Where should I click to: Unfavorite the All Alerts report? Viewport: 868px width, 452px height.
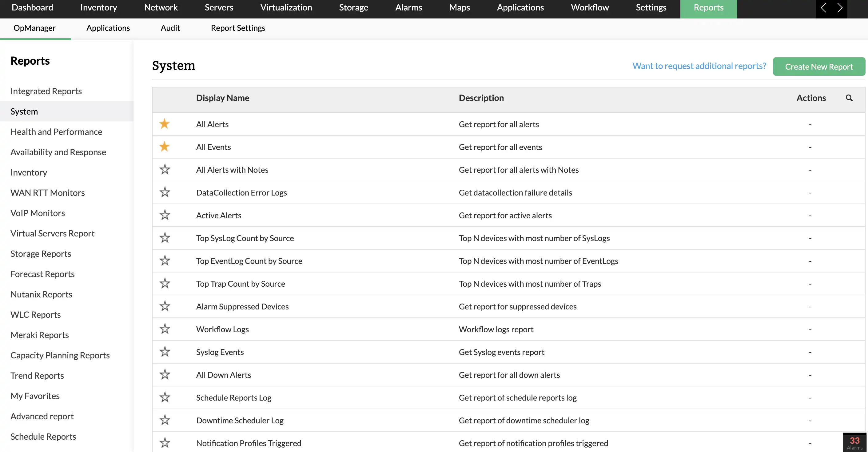pyautogui.click(x=165, y=124)
